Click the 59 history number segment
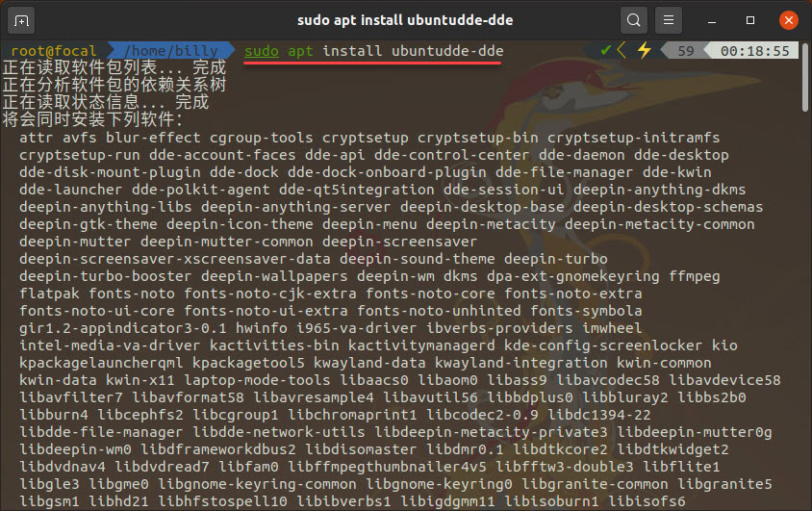 pos(686,51)
